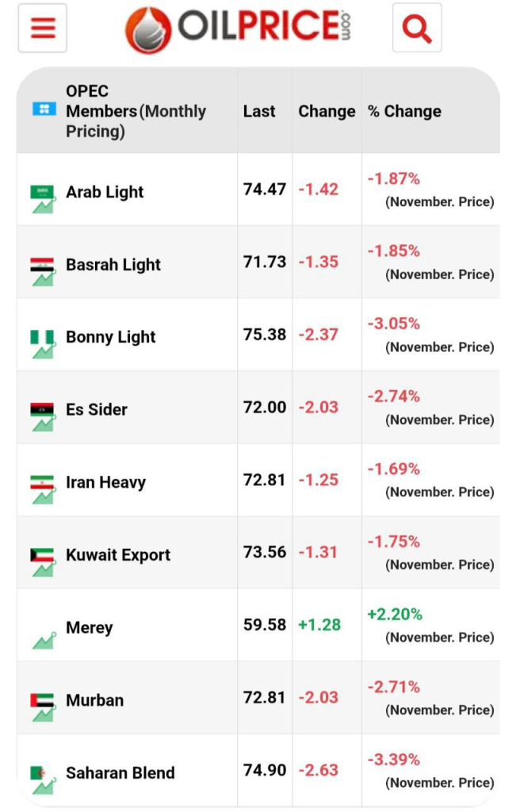
Task: Go to the OilPrice.com logo homepage
Action: pyautogui.click(x=238, y=29)
